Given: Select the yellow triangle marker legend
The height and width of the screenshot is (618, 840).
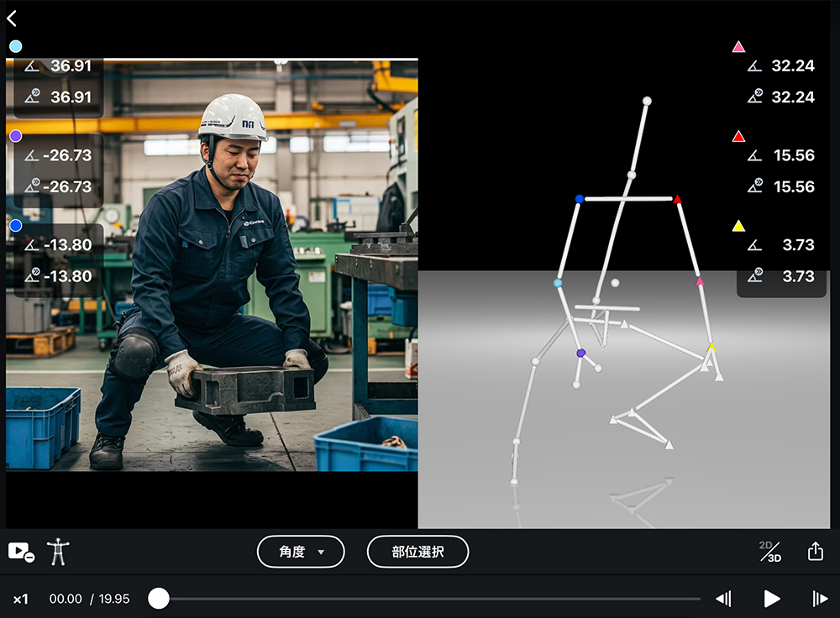Looking at the screenshot, I should 738,226.
